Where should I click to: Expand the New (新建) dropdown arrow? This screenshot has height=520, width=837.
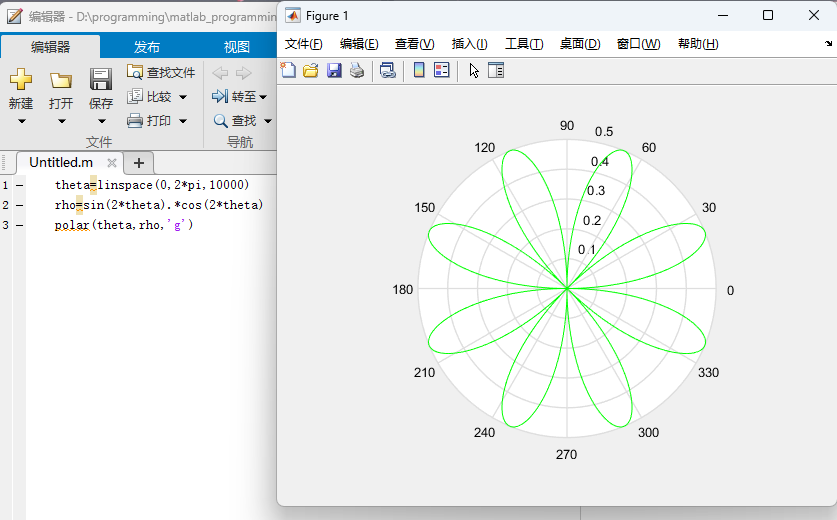tap(22, 122)
